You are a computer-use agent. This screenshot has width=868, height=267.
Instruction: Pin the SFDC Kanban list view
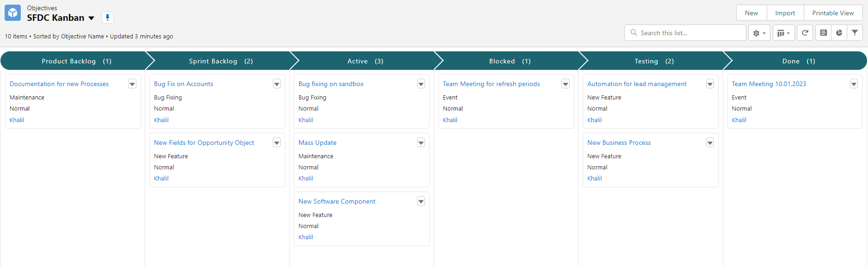click(x=107, y=18)
